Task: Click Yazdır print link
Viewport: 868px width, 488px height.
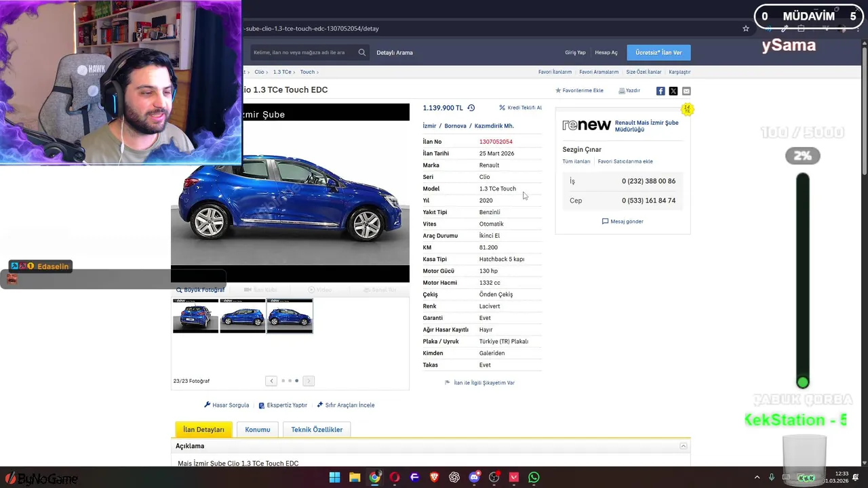Action: (x=629, y=90)
